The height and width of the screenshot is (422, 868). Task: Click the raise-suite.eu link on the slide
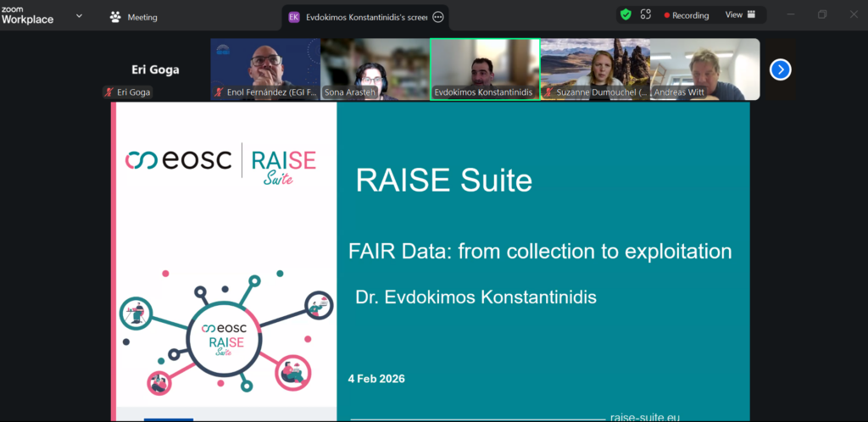644,417
